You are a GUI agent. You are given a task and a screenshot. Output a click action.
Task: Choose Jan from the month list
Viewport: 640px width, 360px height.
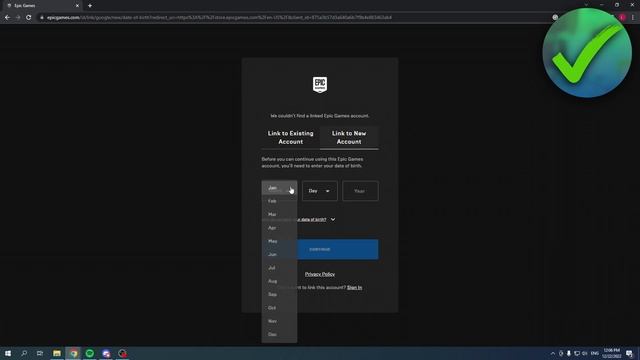point(279,188)
